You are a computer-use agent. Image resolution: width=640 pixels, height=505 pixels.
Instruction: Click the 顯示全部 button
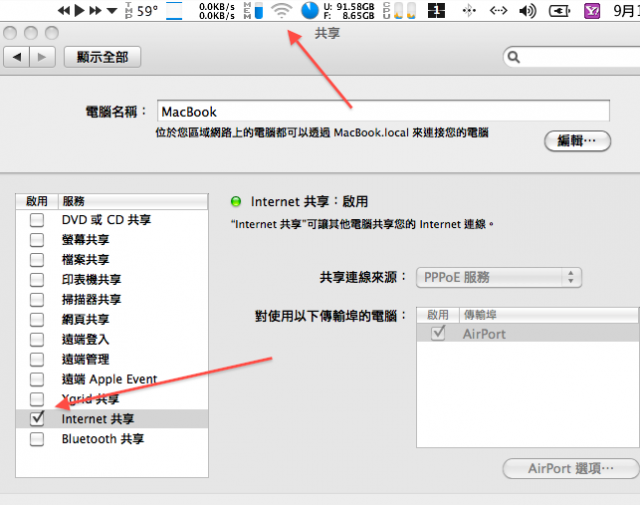pos(102,57)
